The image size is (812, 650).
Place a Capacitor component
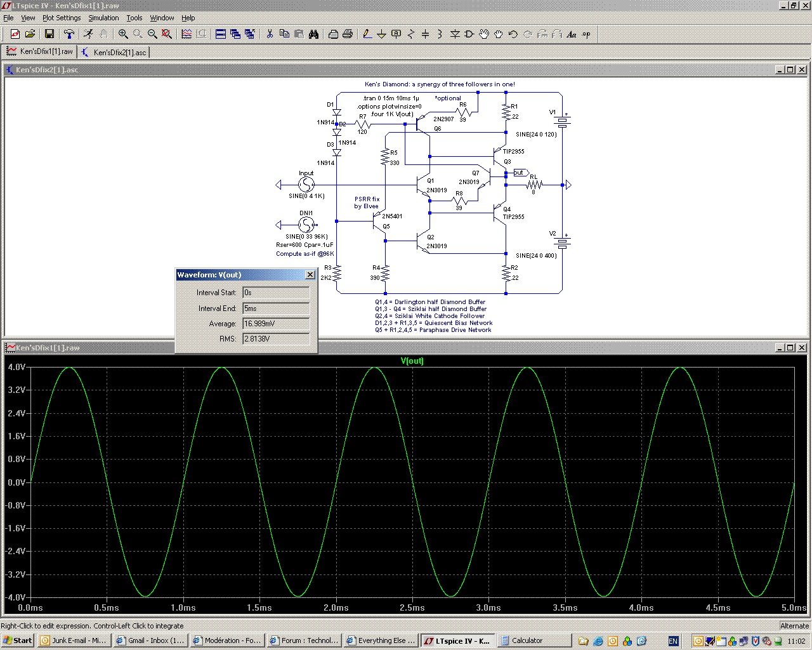click(x=425, y=34)
